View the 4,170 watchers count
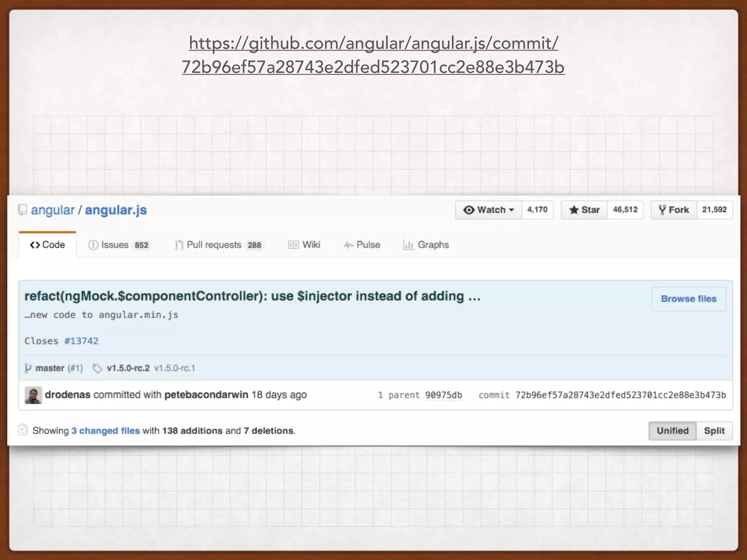This screenshot has height=560, width=747. pyautogui.click(x=537, y=210)
